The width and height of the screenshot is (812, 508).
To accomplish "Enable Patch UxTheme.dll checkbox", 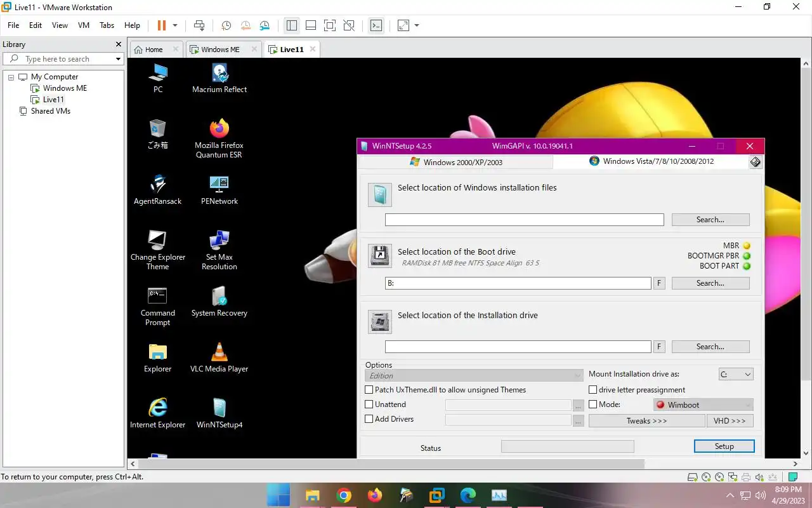I will 369,390.
